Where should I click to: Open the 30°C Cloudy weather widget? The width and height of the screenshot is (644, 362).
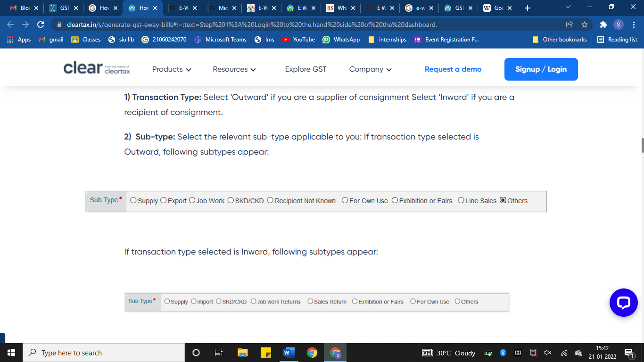[449, 353]
